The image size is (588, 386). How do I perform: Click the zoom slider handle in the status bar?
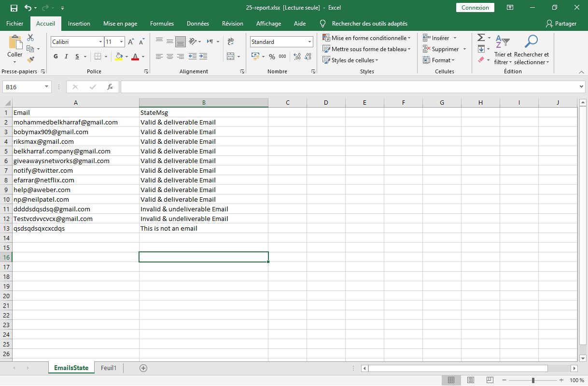[x=533, y=380]
